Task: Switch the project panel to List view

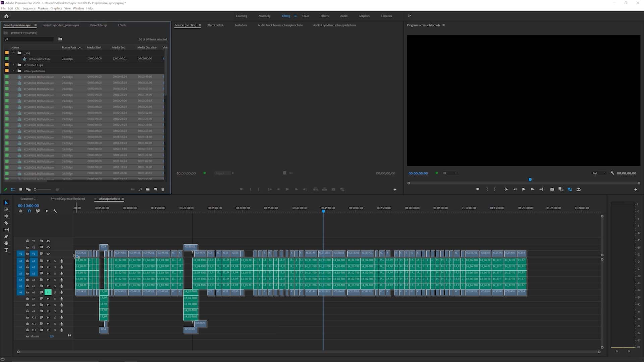Action: click(13, 189)
